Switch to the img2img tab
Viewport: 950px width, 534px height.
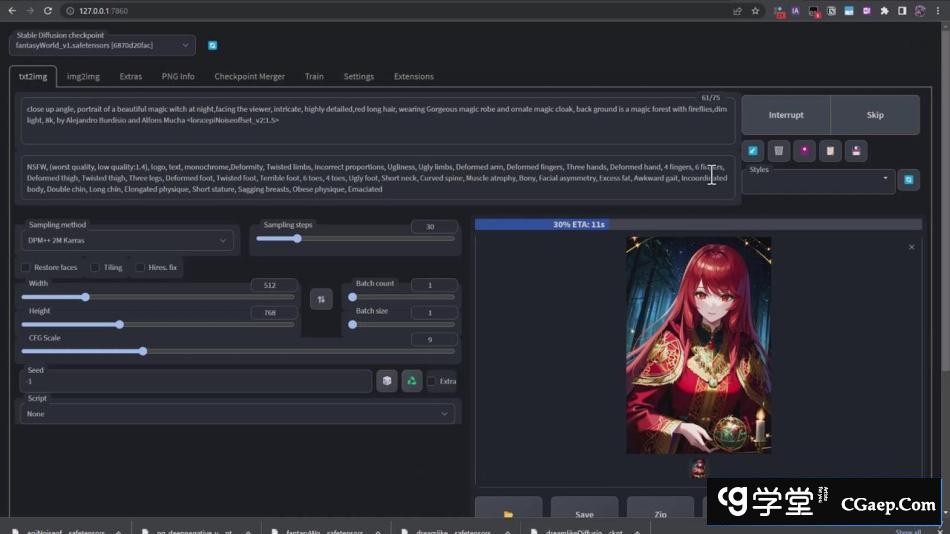pyautogui.click(x=83, y=76)
